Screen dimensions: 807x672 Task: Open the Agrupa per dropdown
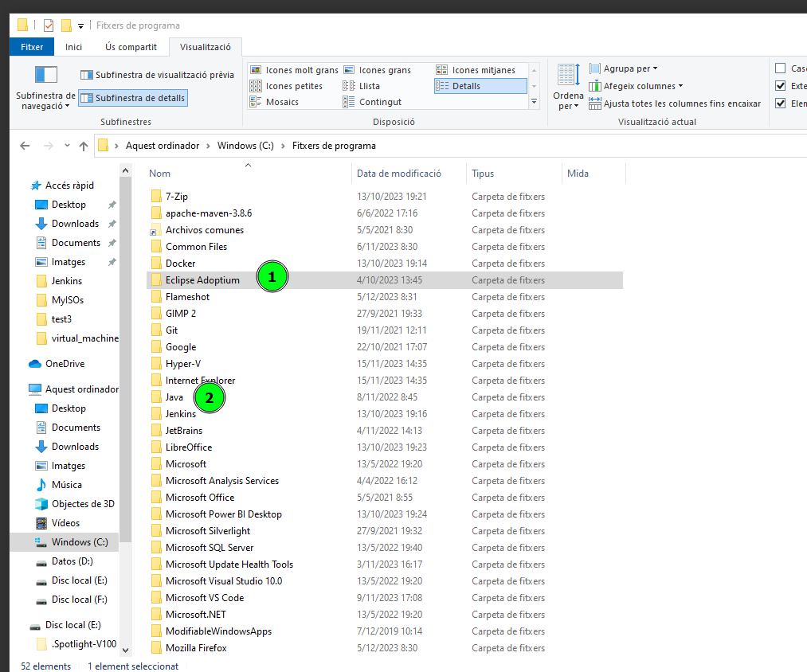click(x=623, y=68)
